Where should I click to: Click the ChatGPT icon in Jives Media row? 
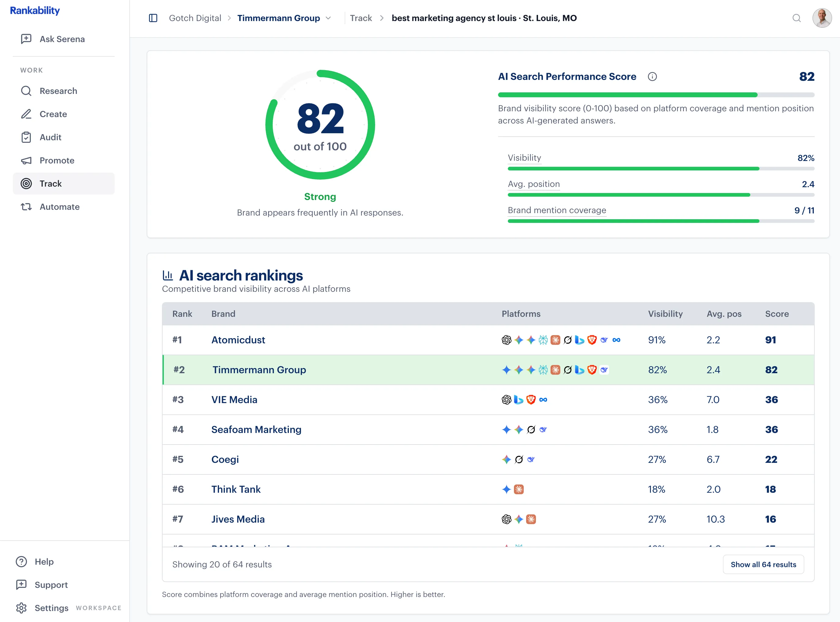coord(506,519)
